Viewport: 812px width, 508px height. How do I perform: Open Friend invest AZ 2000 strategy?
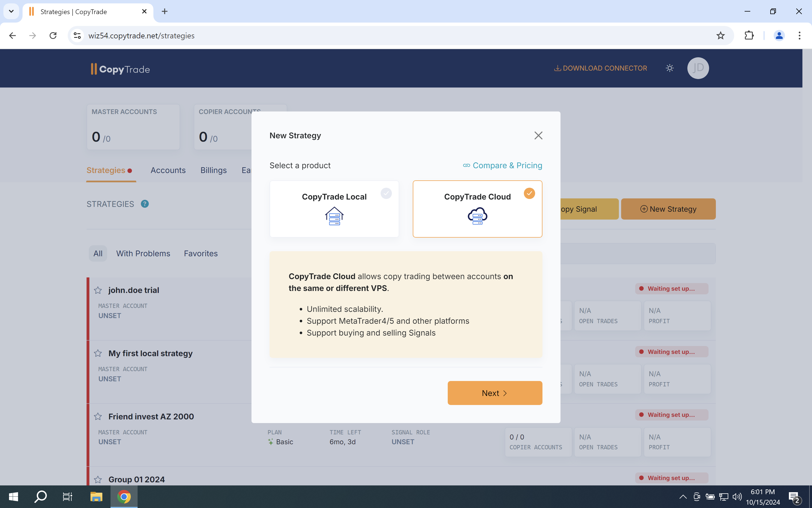click(x=151, y=417)
